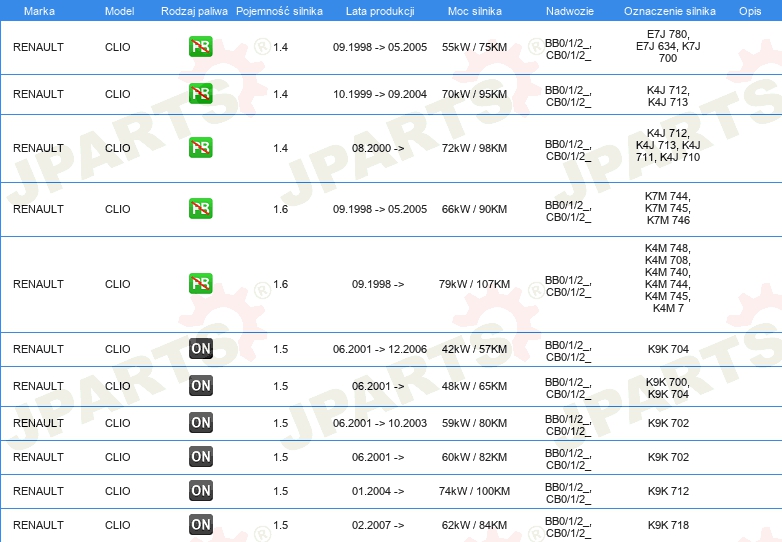Click the 60kW / 82KM power cell
Screen dimensions: 782x542
click(x=474, y=457)
